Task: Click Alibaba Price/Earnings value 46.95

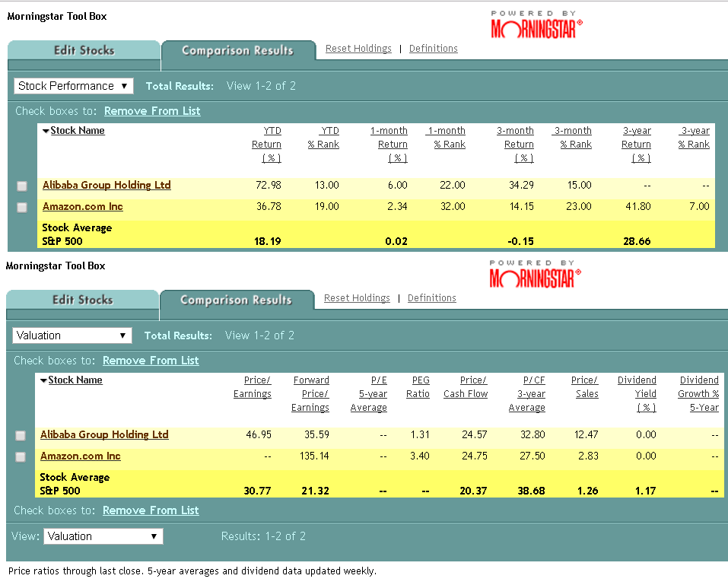Action: click(259, 434)
